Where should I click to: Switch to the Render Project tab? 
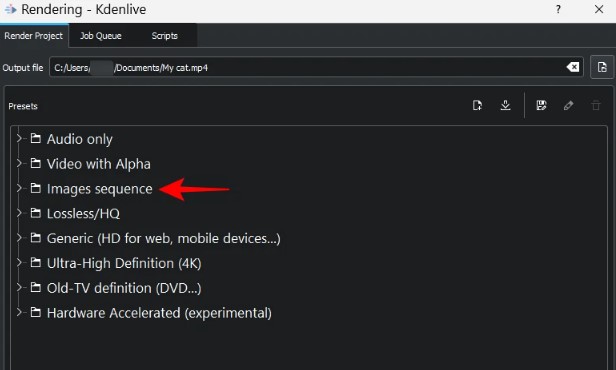click(x=34, y=36)
